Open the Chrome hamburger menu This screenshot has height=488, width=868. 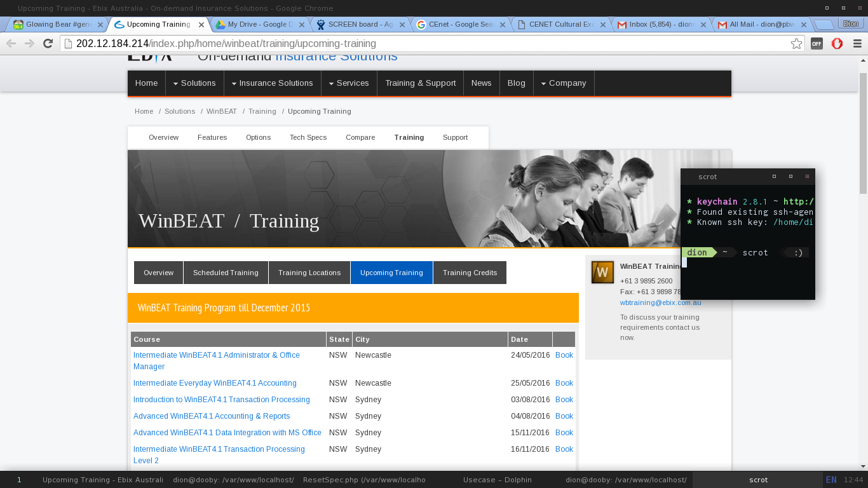click(x=857, y=44)
